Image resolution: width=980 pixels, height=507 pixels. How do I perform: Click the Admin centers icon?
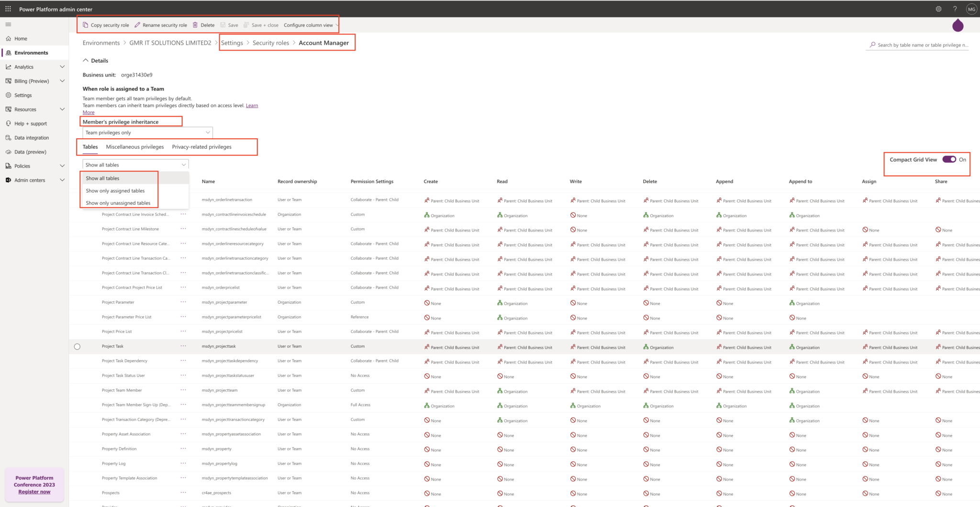(9, 180)
